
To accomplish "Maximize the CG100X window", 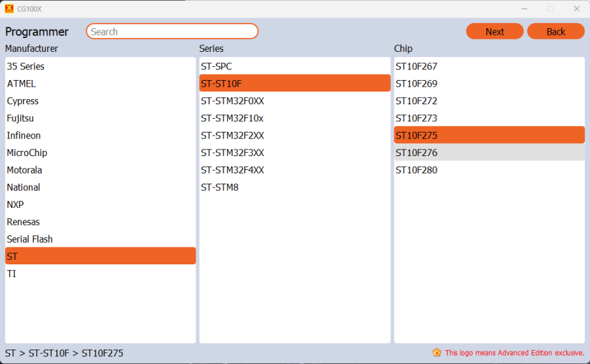I will click(550, 9).
